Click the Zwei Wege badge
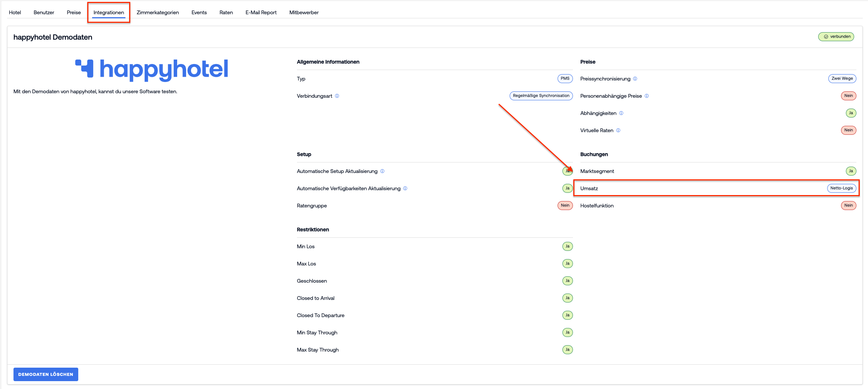Image resolution: width=868 pixels, height=389 pixels. [x=842, y=79]
